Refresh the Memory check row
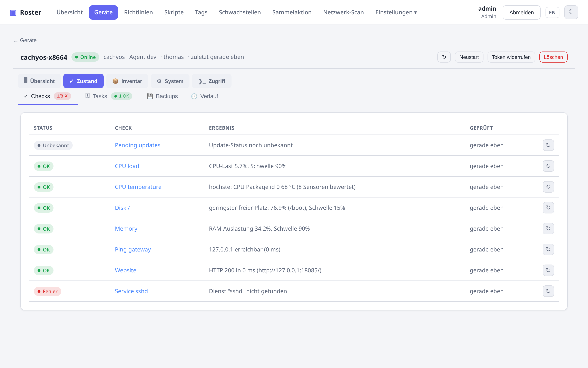588x368 pixels. [548, 229]
